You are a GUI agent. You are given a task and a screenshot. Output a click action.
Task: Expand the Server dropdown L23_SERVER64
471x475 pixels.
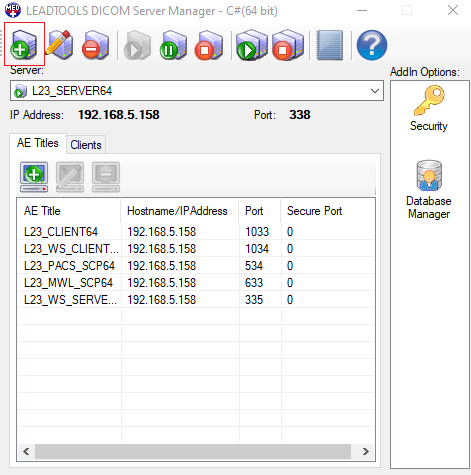point(375,91)
